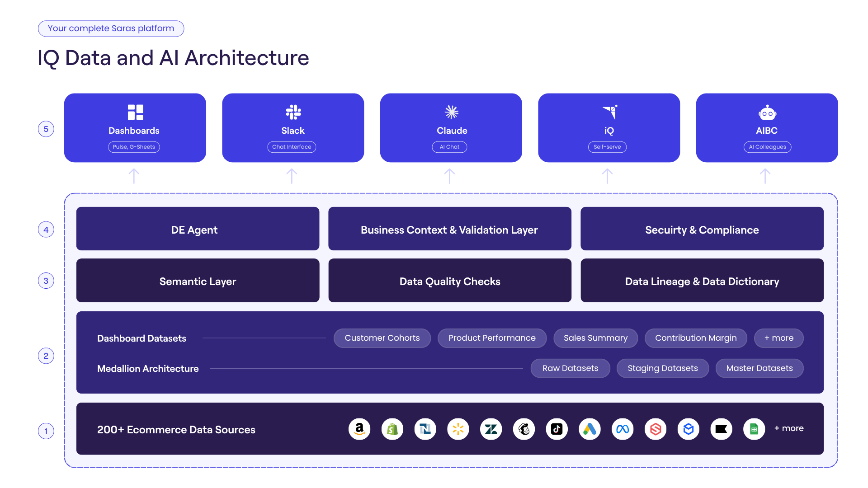Click the Walmart spark icon
The height and width of the screenshot is (488, 868).
click(x=458, y=429)
